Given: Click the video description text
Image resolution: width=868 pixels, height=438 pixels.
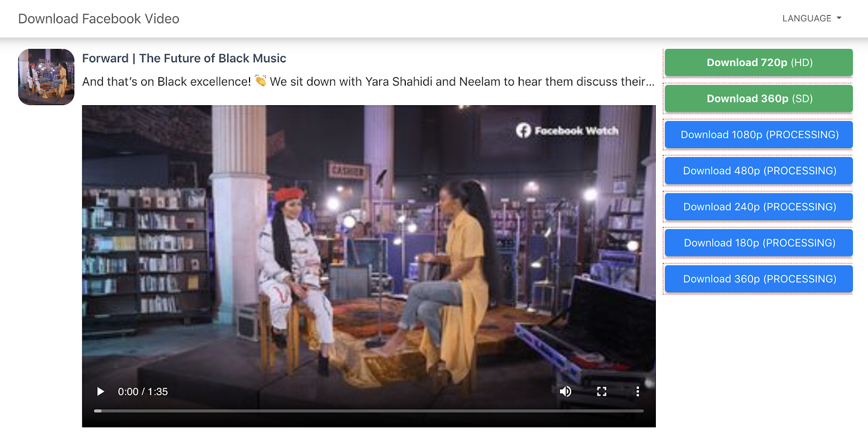Looking at the screenshot, I should (368, 81).
